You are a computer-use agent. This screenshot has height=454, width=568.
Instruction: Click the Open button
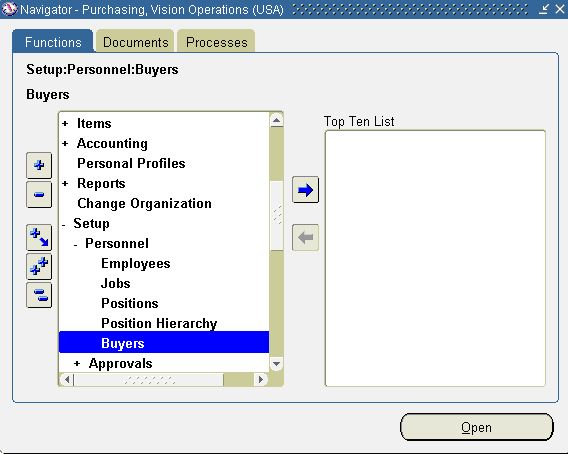(477, 428)
